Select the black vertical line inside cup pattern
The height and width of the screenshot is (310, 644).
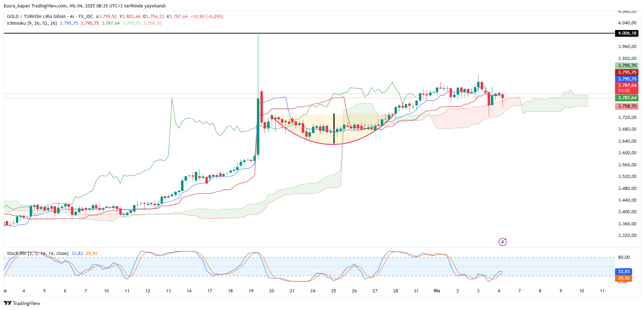[x=334, y=129]
